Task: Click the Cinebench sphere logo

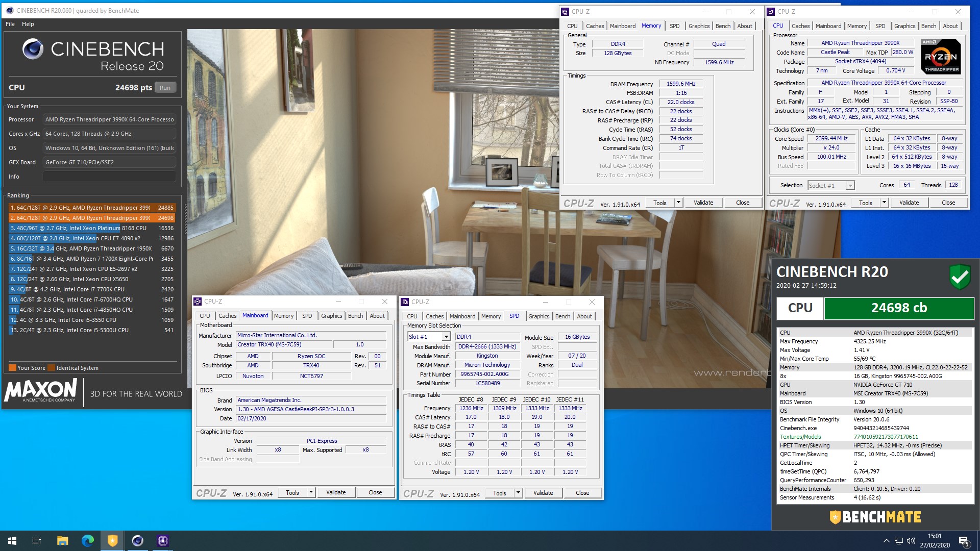Action: tap(33, 49)
